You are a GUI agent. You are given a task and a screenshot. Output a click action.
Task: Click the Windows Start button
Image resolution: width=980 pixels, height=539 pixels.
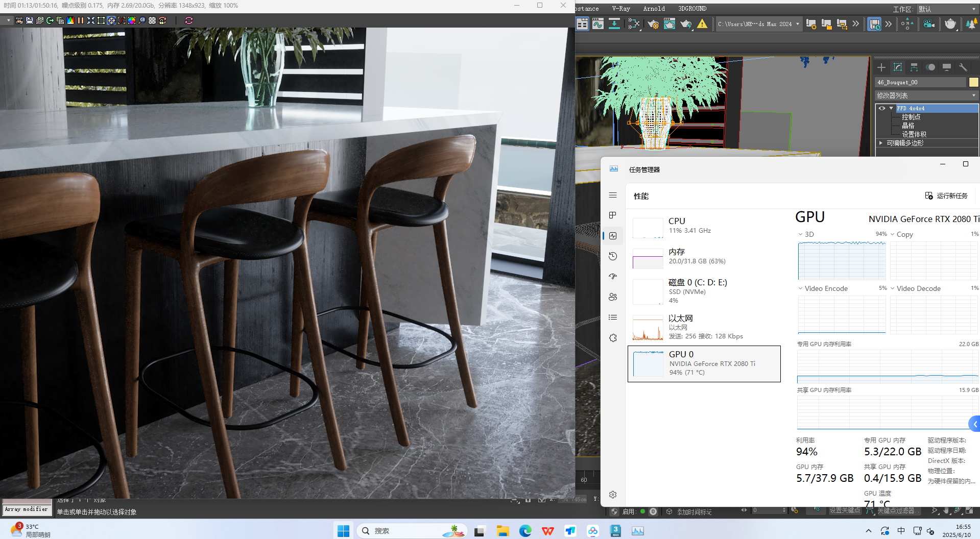344,531
